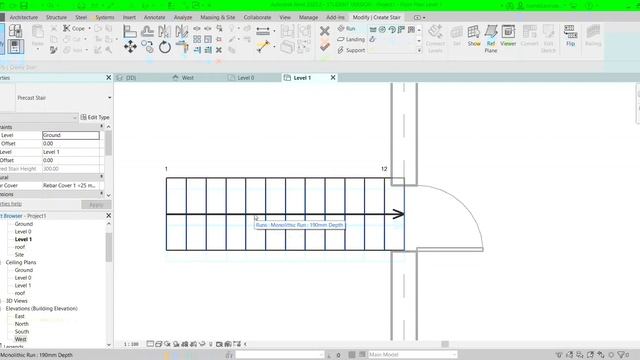Click the Cope tool
The width and height of the screenshot is (640, 360).
tap(74, 28)
